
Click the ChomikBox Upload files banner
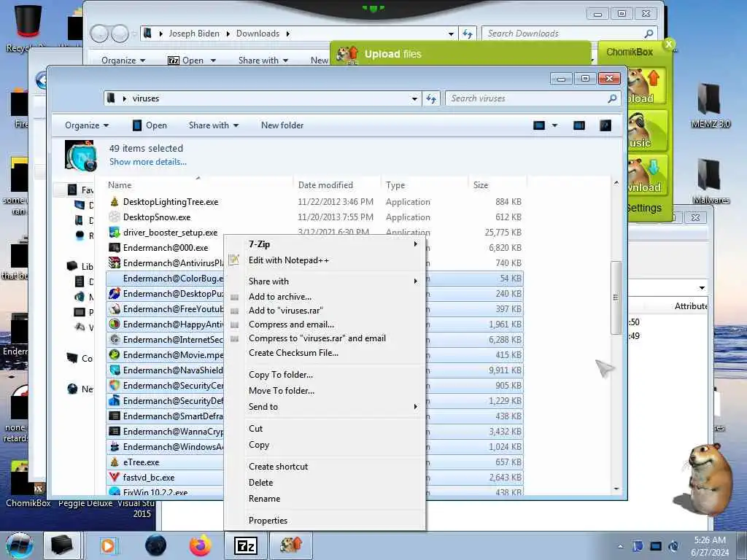460,54
